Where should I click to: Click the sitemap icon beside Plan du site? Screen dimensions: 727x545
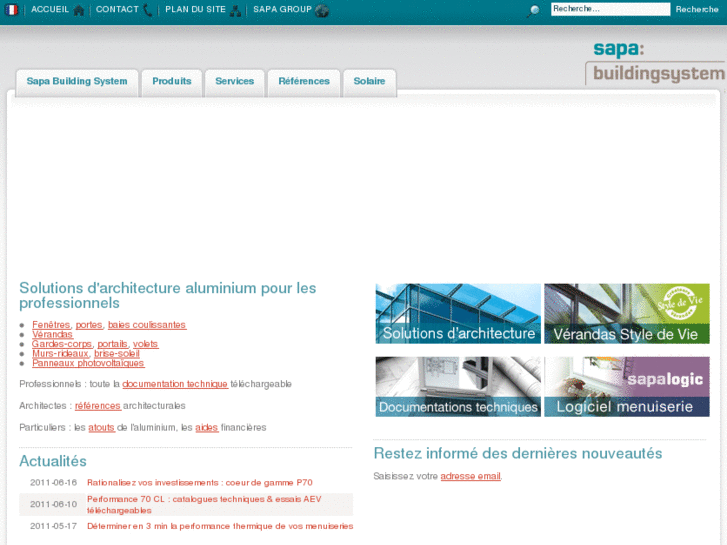point(236,11)
